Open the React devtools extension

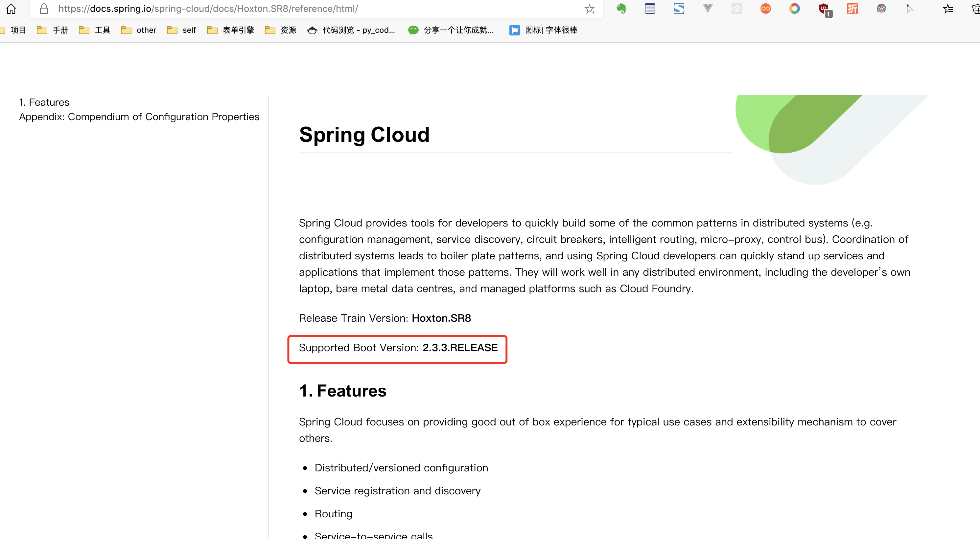click(x=736, y=9)
